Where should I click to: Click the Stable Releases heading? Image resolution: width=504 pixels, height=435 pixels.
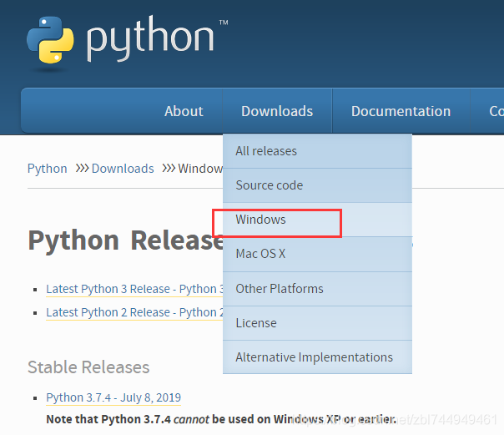point(88,367)
